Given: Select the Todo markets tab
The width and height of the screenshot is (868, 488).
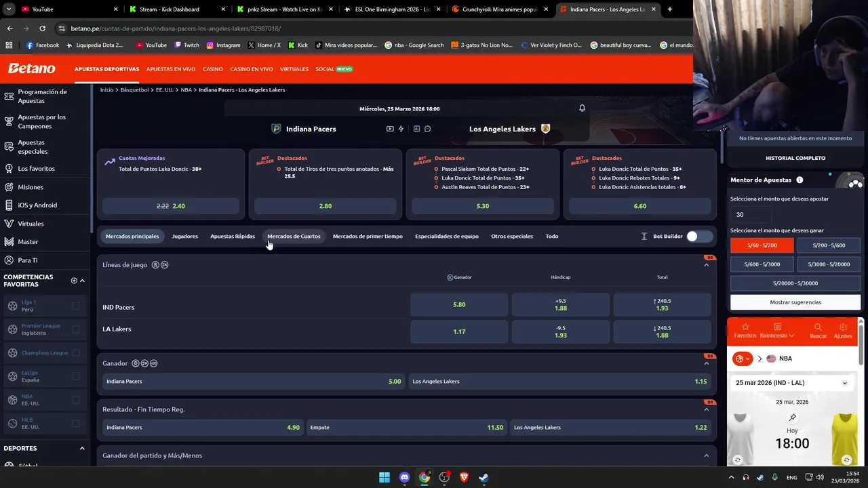Looking at the screenshot, I should (552, 237).
